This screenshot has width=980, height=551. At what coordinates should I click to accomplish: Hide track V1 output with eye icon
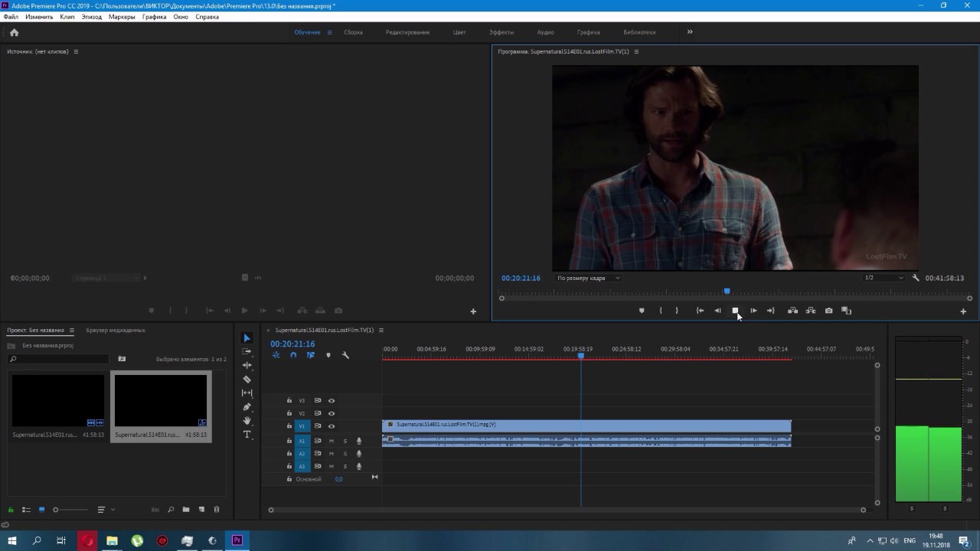tap(332, 426)
